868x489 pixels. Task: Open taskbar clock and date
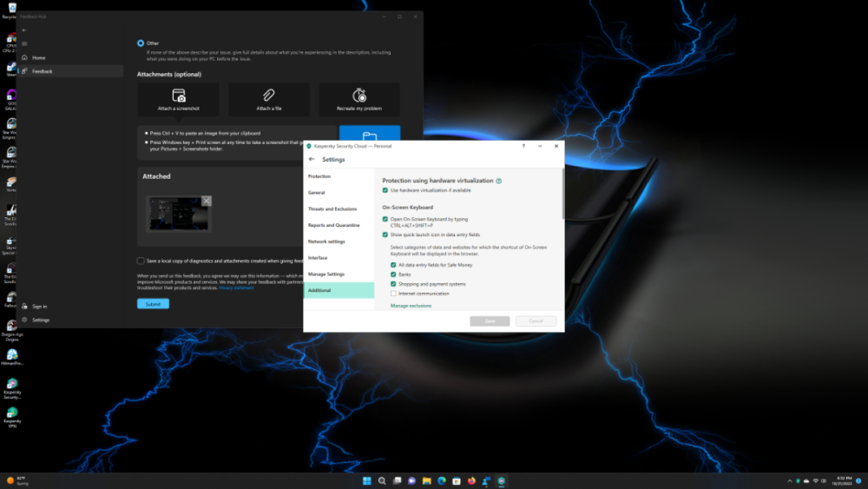coord(841,480)
